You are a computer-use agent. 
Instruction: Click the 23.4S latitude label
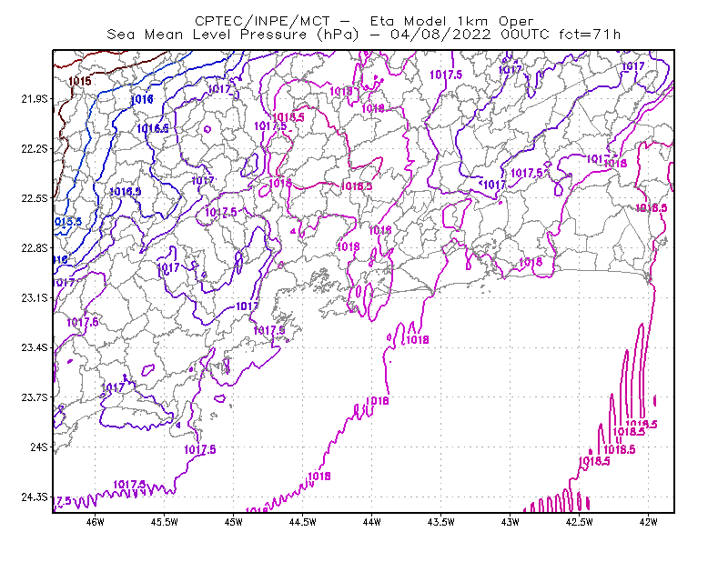click(35, 347)
